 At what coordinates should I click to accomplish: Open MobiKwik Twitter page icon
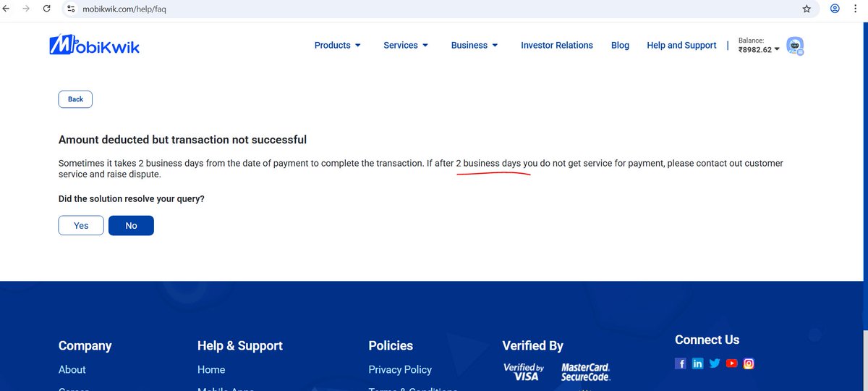coord(715,363)
